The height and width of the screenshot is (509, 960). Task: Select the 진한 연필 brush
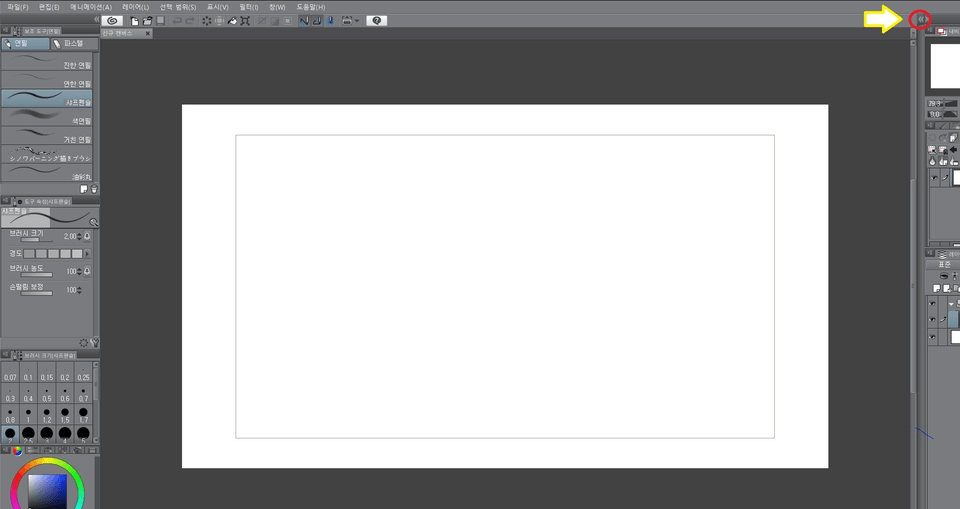click(x=47, y=61)
